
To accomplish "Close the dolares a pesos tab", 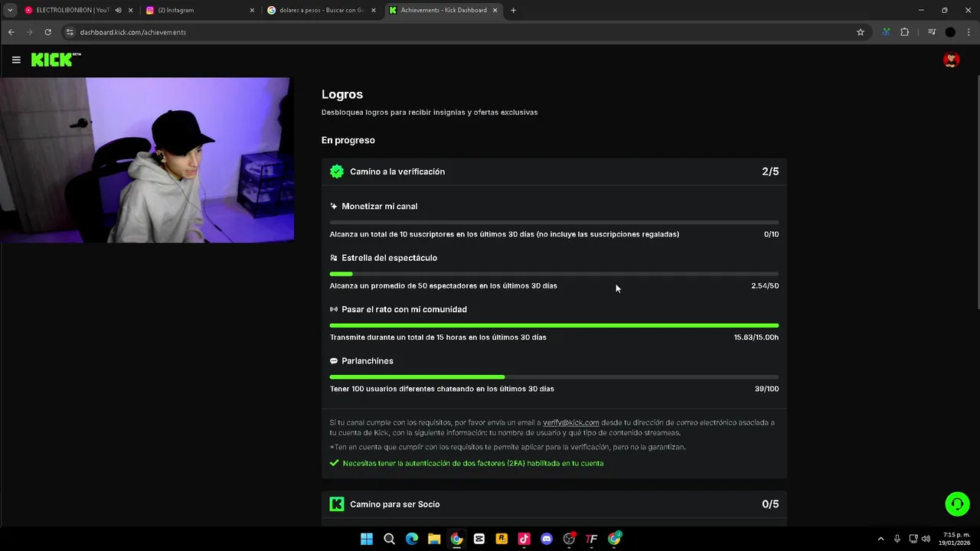I will pyautogui.click(x=374, y=10).
